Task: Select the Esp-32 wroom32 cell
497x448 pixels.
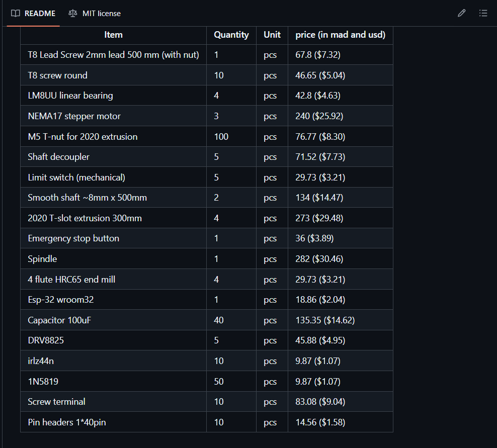Action: tap(61, 300)
